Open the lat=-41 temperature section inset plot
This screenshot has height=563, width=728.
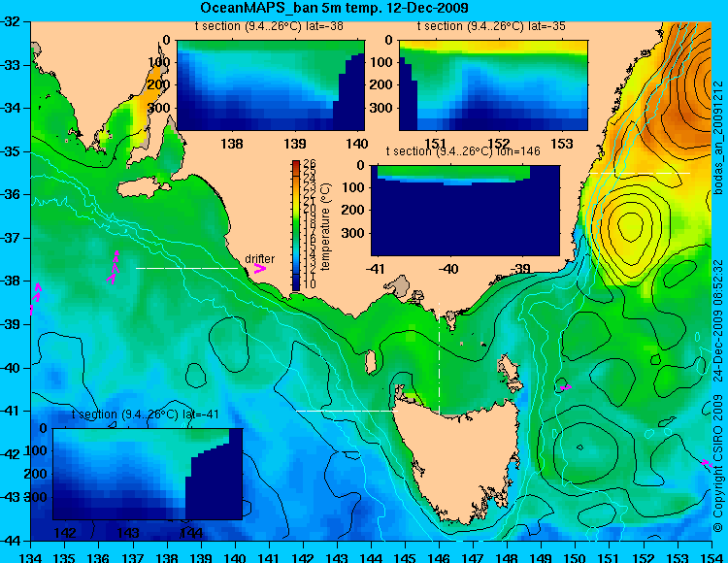[x=148, y=474]
